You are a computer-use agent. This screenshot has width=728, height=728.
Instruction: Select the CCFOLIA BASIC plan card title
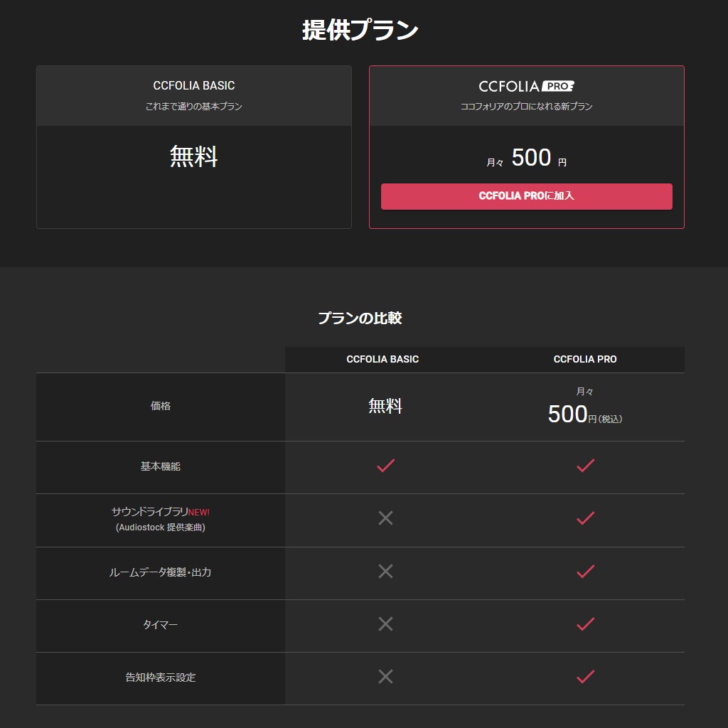(x=193, y=85)
